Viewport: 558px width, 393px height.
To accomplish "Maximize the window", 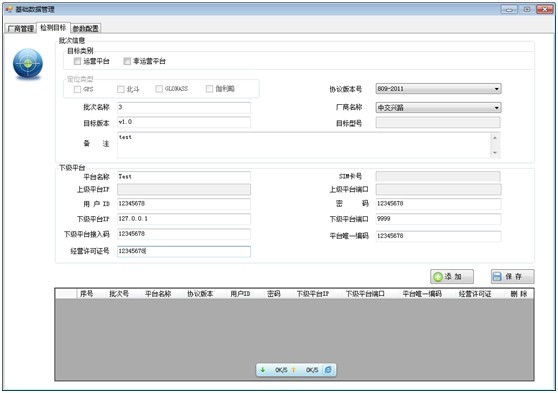I will click(x=527, y=9).
